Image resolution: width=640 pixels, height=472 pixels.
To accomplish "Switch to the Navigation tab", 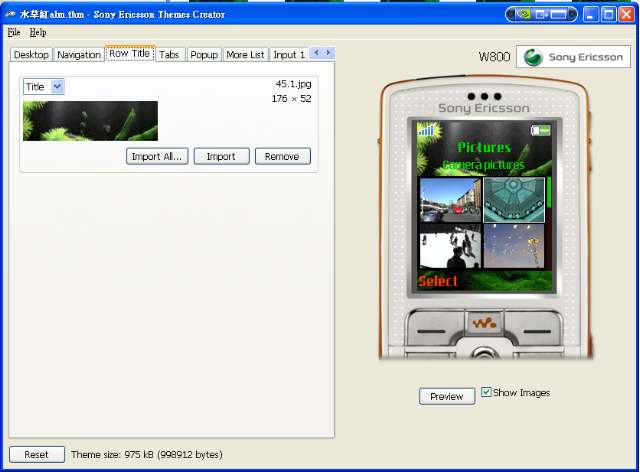I will 79,55.
